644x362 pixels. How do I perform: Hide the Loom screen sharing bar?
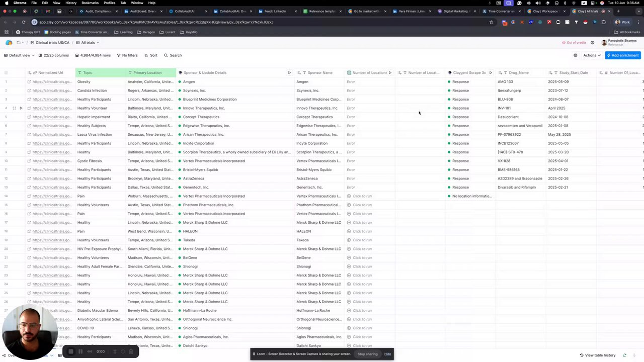(387, 354)
